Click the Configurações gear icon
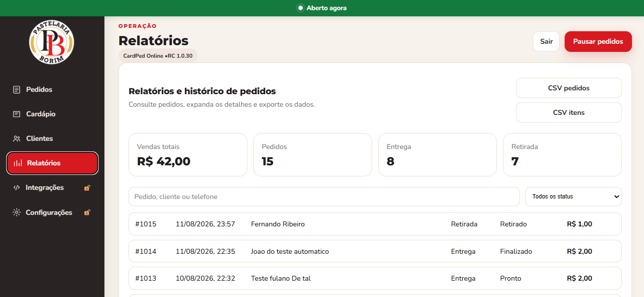The width and height of the screenshot is (644, 297). 16,212
